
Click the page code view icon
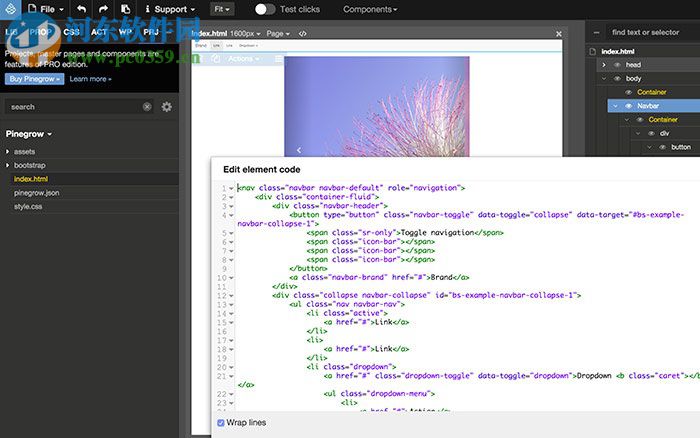pos(303,33)
